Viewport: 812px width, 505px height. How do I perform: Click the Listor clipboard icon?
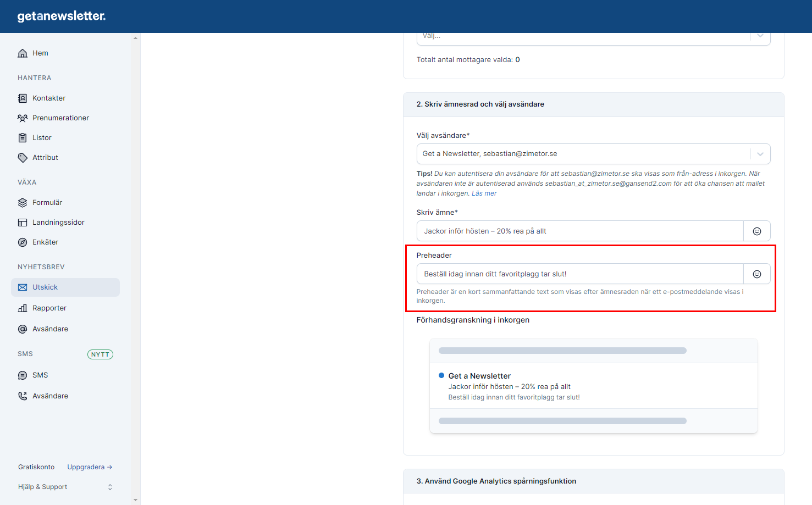(x=23, y=138)
